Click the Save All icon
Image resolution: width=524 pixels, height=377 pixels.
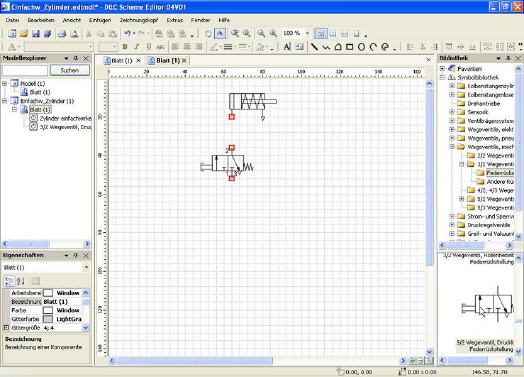tap(47, 33)
